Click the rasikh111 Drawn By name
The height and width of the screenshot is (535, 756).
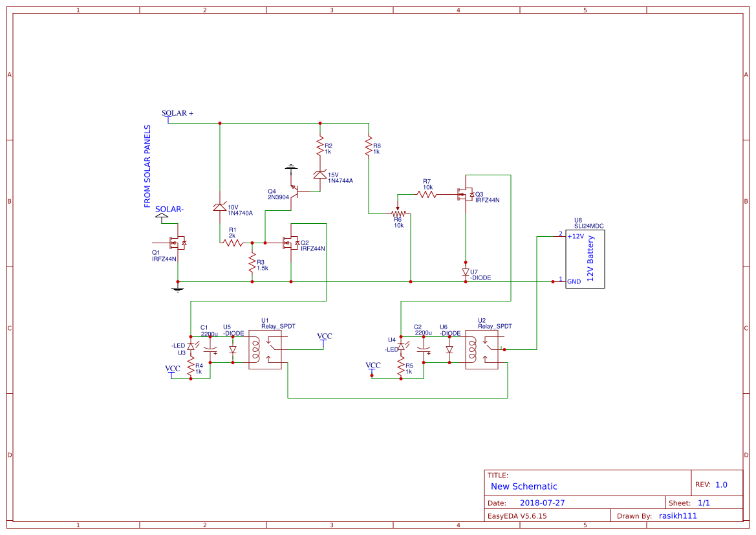coord(677,516)
